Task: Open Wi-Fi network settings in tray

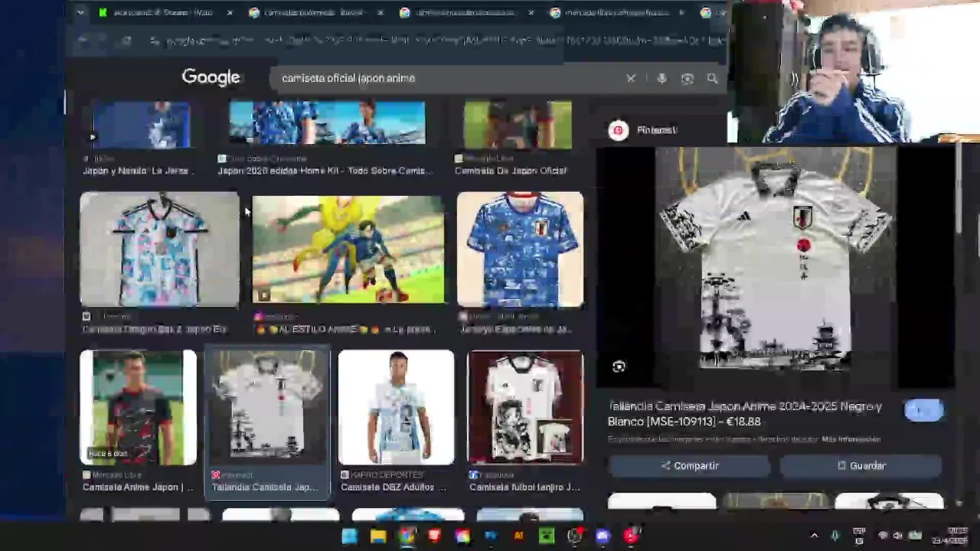Action: (883, 536)
